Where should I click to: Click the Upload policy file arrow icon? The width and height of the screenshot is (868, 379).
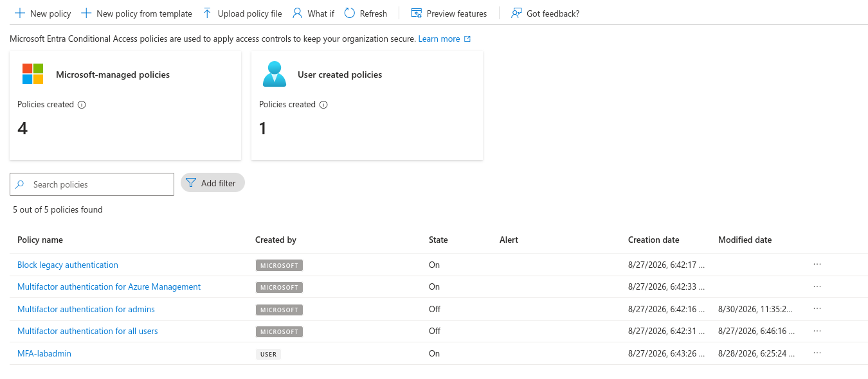pyautogui.click(x=207, y=13)
